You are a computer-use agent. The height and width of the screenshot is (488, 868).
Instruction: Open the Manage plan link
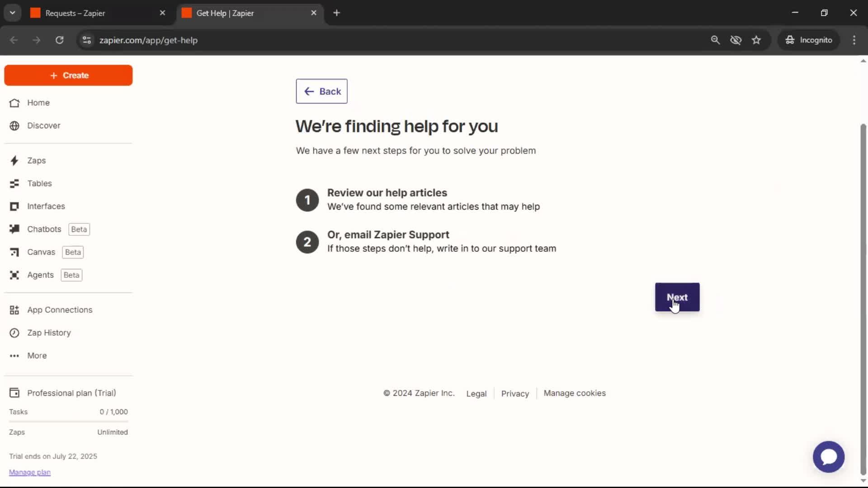[30, 472]
